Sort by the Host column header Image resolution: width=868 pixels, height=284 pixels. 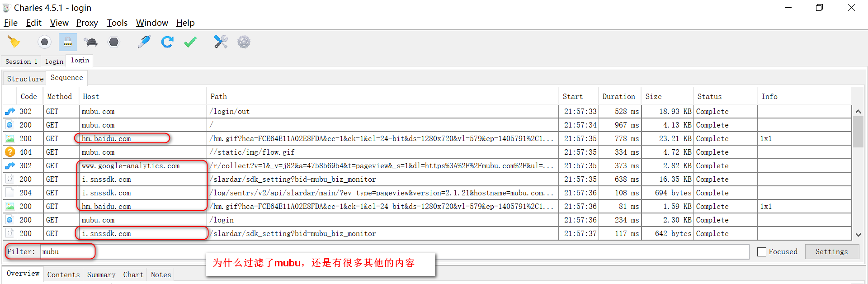tap(143, 96)
